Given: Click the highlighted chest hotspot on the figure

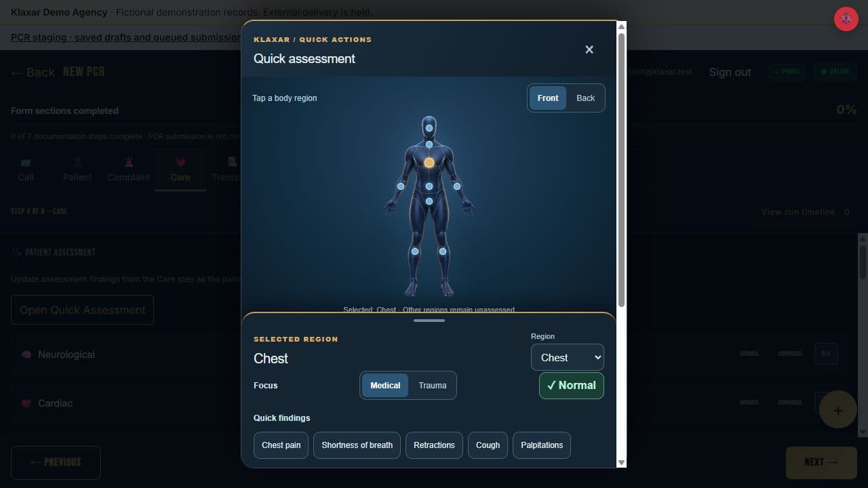Looking at the screenshot, I should coord(429,163).
